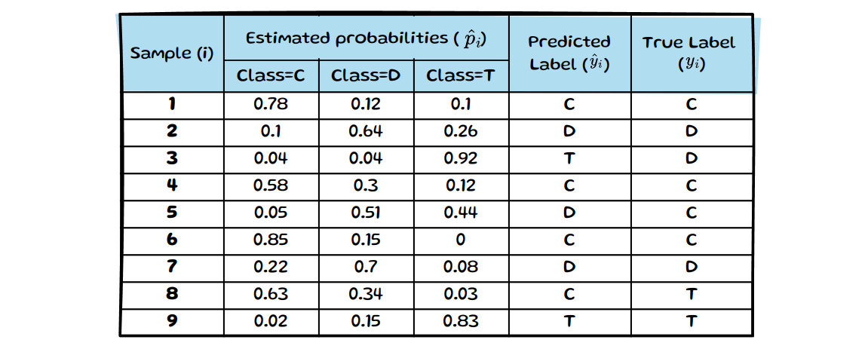This screenshot has width=868, height=352.
Task: Click the "Class=C" sub-header
Action: 271,76
